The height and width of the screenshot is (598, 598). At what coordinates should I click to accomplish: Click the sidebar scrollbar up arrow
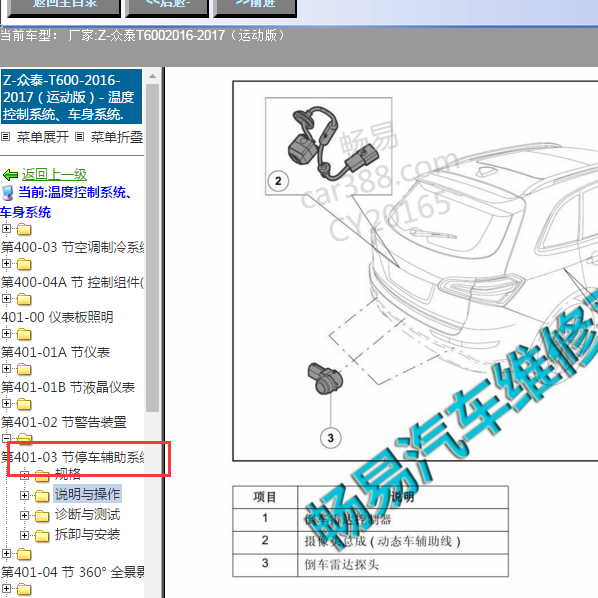tap(153, 76)
